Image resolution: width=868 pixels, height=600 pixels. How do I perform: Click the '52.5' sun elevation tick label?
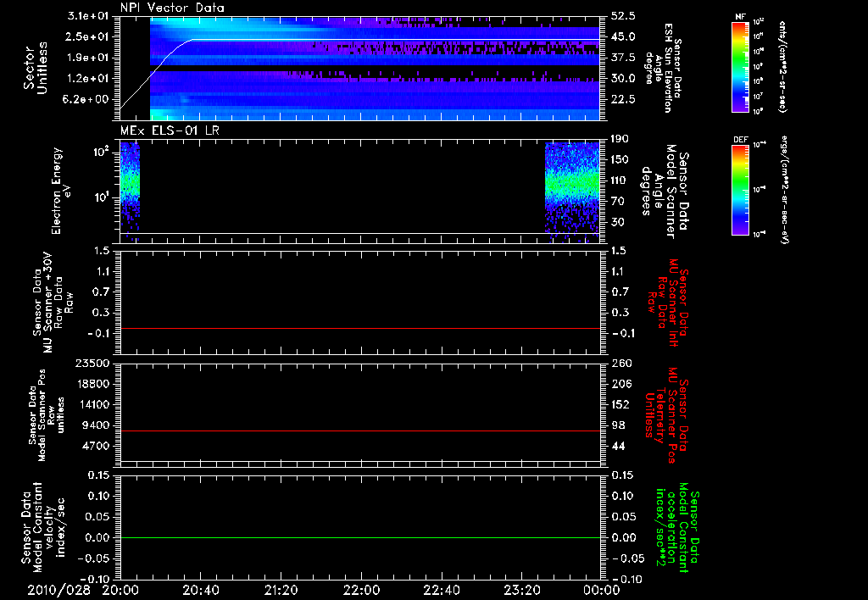pos(623,16)
